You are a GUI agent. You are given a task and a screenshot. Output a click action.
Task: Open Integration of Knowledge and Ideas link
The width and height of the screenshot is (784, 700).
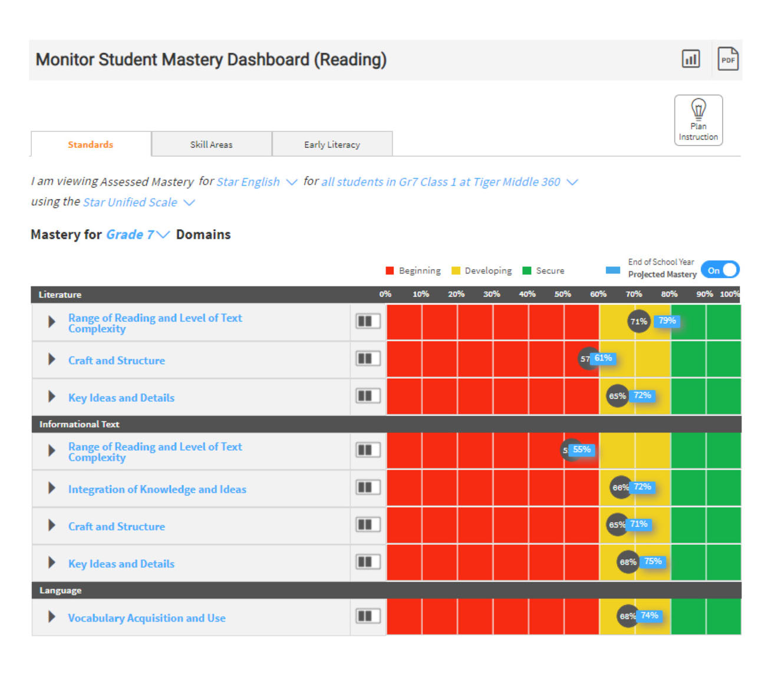tap(157, 489)
